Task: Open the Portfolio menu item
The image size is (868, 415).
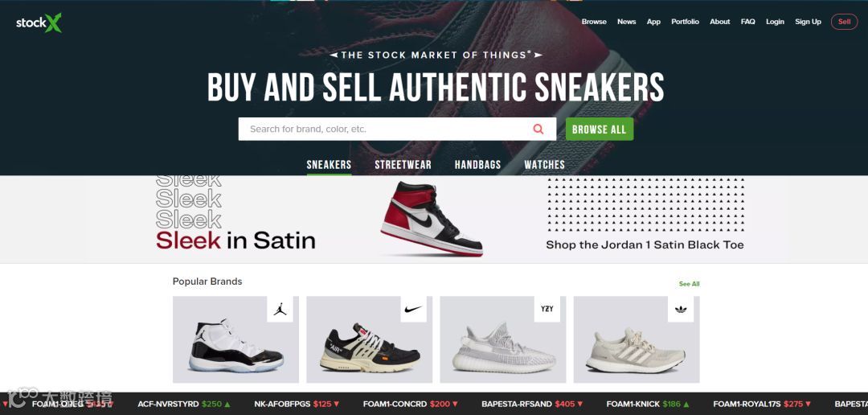Action: click(x=686, y=22)
